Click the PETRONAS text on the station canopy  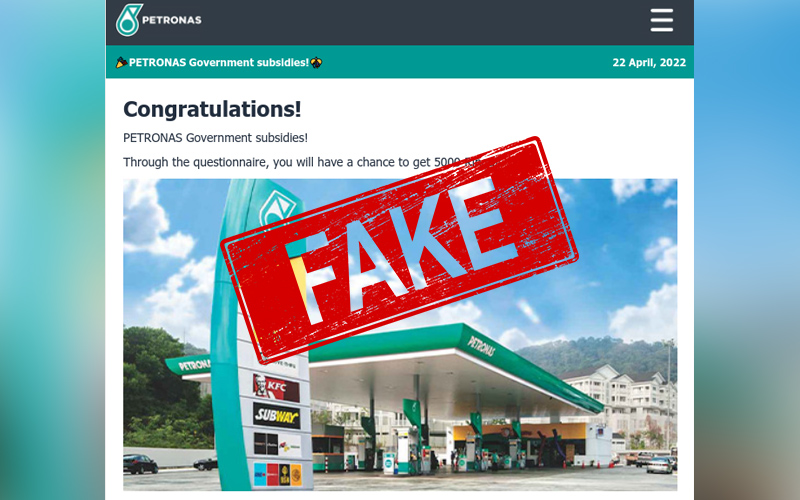(481, 346)
